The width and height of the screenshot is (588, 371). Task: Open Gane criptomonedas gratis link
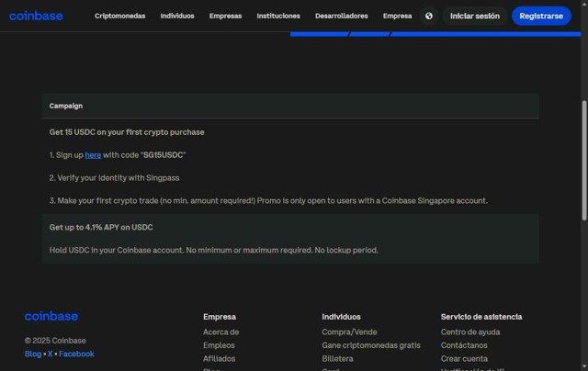point(371,345)
